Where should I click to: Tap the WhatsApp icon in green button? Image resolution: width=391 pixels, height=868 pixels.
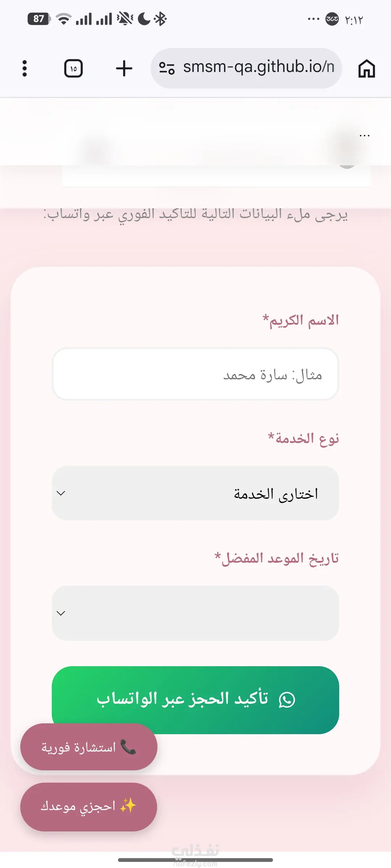[x=287, y=699]
